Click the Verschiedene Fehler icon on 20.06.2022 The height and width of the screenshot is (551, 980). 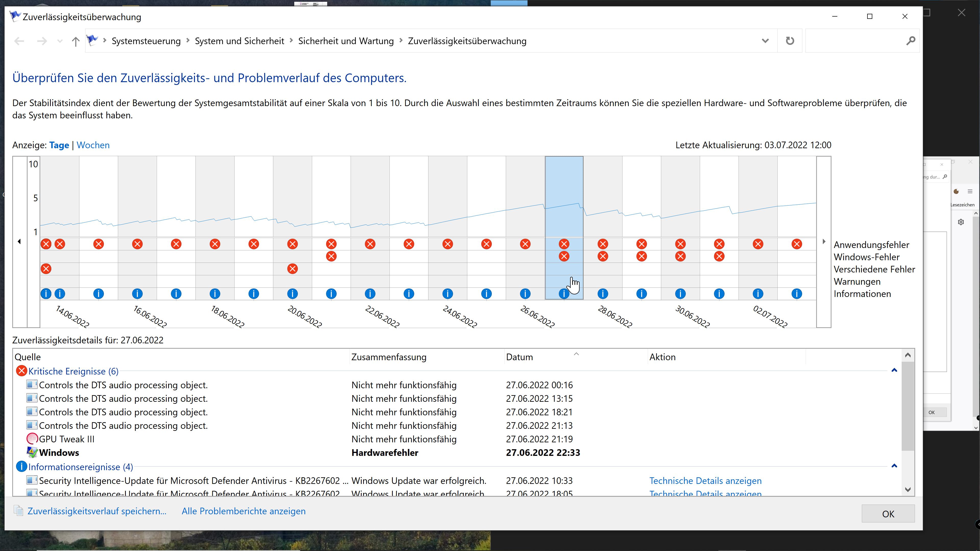point(292,269)
